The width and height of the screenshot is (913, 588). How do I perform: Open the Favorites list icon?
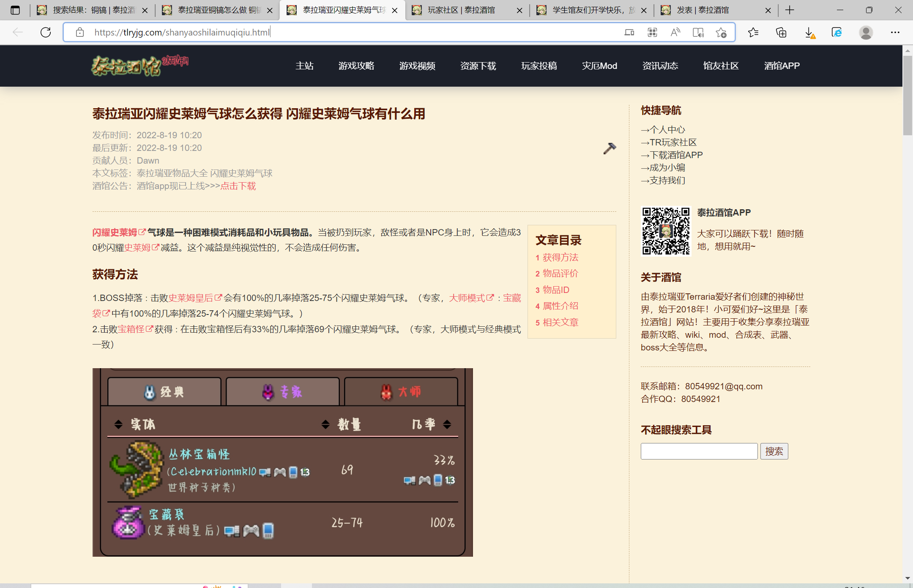(753, 33)
